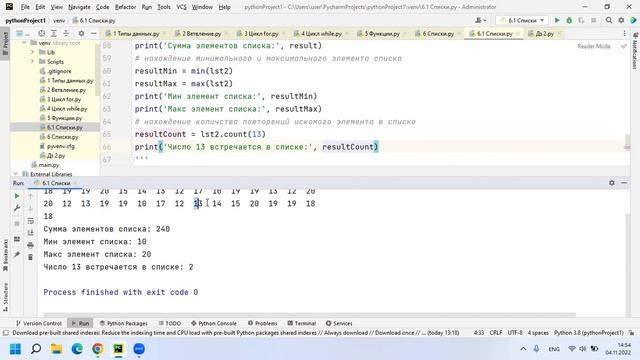The image size is (640, 360).
Task: Open Windows Start menu
Action: coord(16,349)
